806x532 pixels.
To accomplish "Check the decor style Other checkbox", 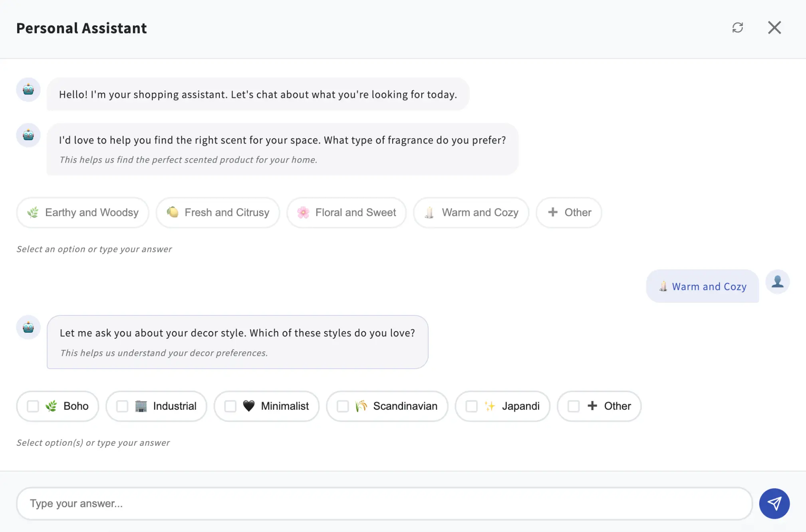I will point(574,406).
